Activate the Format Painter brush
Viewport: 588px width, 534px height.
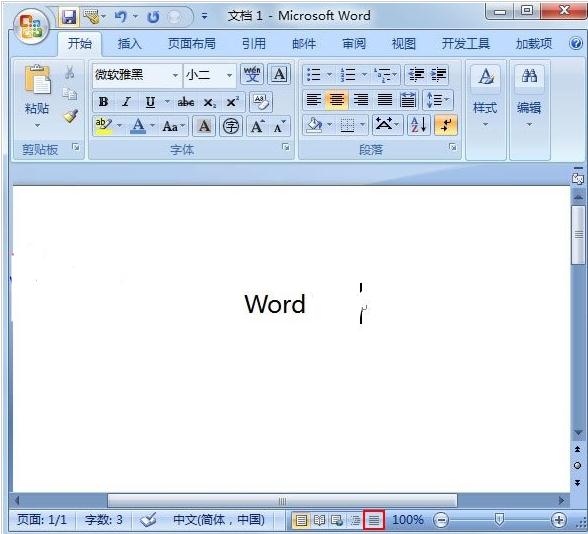tap(70, 116)
